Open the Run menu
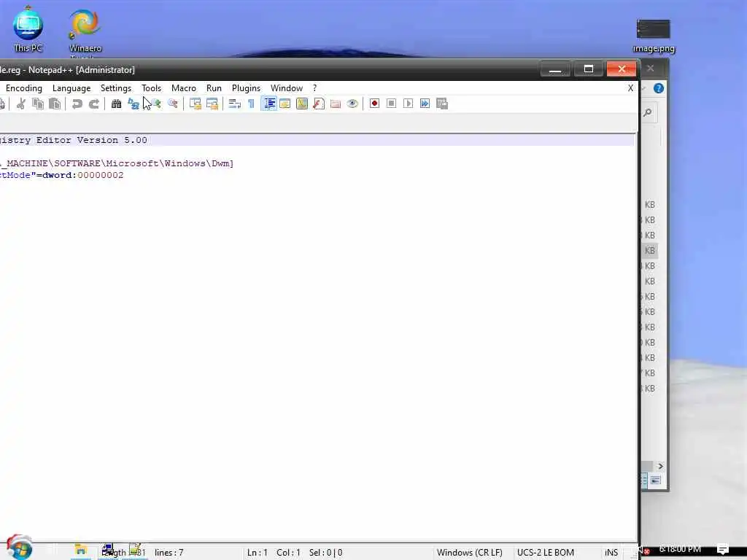747x560 pixels. (x=214, y=88)
